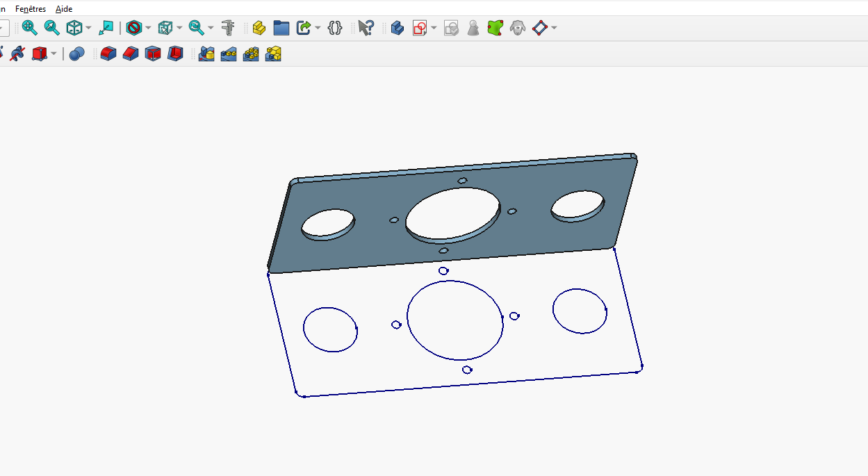Expand the datum diamond dropdown arrow
The image size is (868, 476).
coord(554,28)
